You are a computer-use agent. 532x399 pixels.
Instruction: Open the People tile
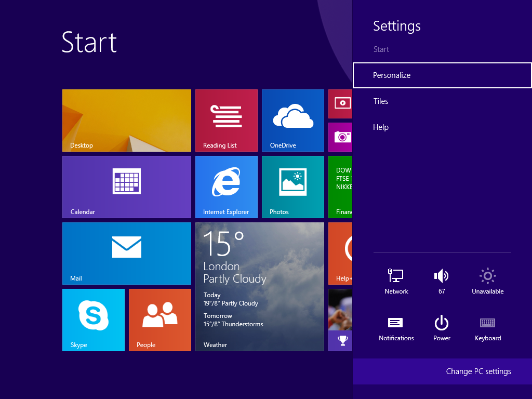[x=160, y=320]
